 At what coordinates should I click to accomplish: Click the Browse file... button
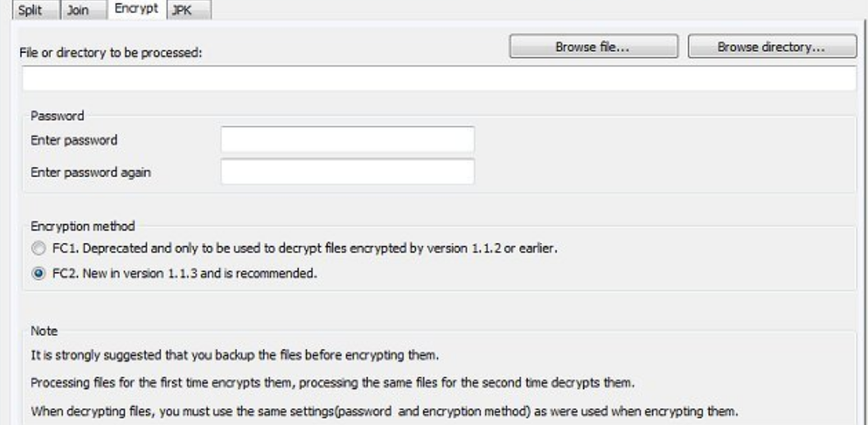coord(594,47)
